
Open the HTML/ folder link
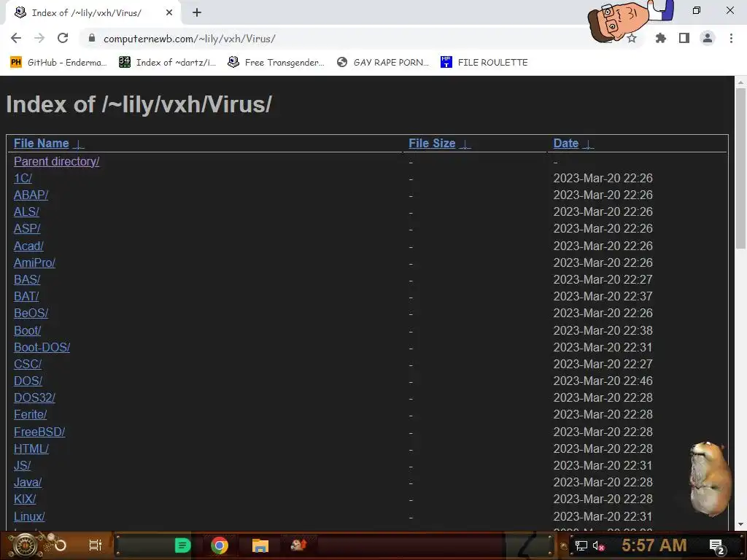31,448
